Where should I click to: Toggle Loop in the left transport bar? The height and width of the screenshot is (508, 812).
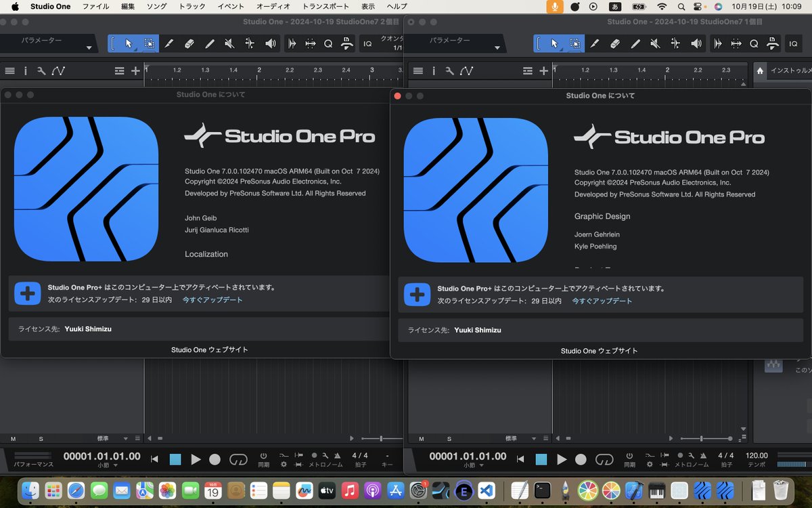click(x=238, y=459)
